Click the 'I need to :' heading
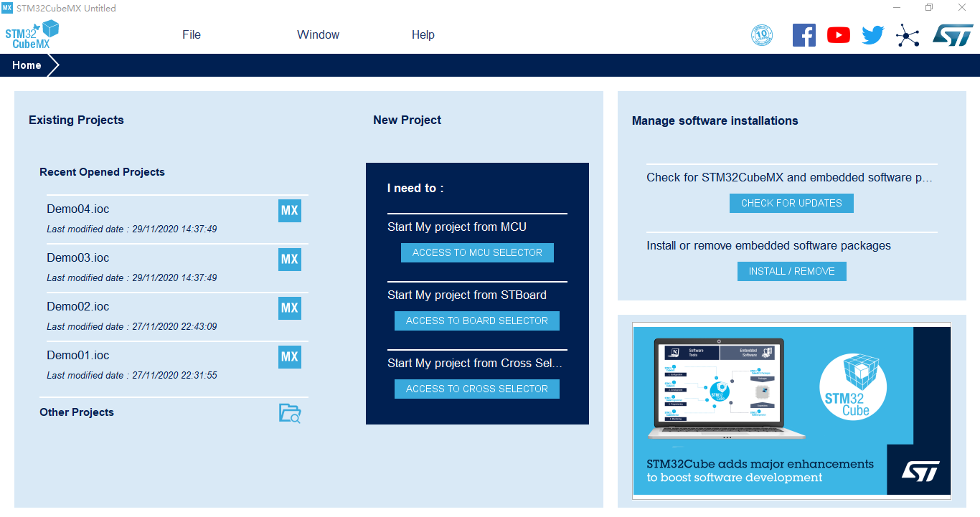980x517 pixels. point(415,188)
